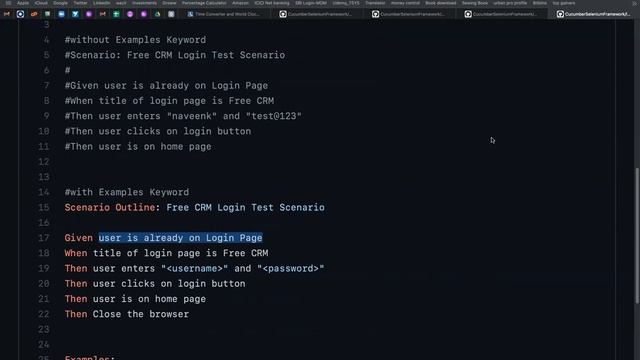Click '#When title of login page is Free CRM' comment
Image resolution: width=640 pixels, height=360 pixels.
click(x=169, y=101)
